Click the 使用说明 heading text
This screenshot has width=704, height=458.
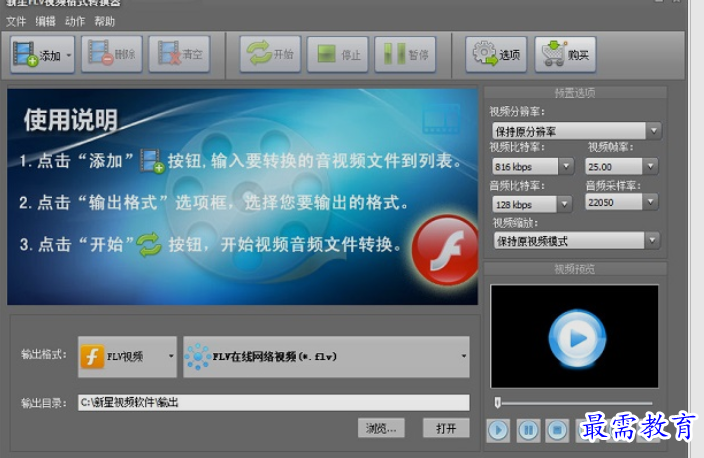(70, 120)
